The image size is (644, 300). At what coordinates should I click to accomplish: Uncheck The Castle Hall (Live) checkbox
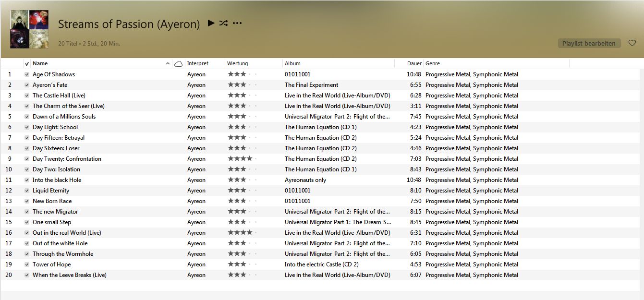pyautogui.click(x=27, y=96)
